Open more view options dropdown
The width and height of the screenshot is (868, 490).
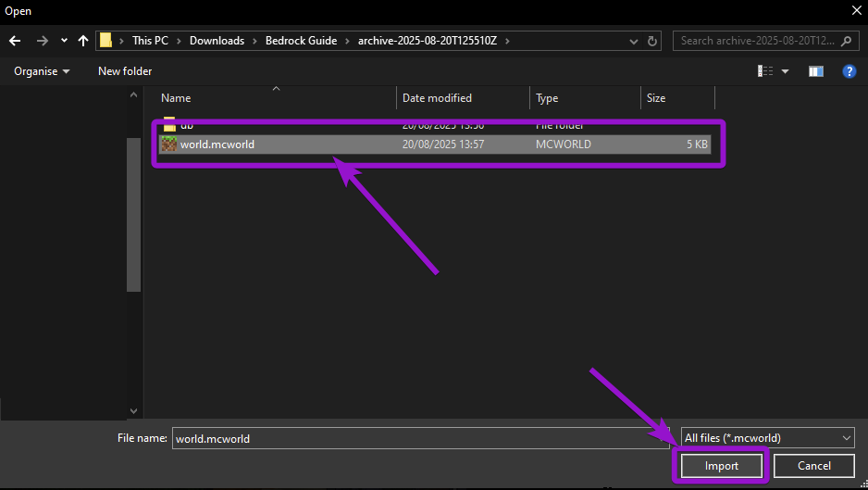785,71
